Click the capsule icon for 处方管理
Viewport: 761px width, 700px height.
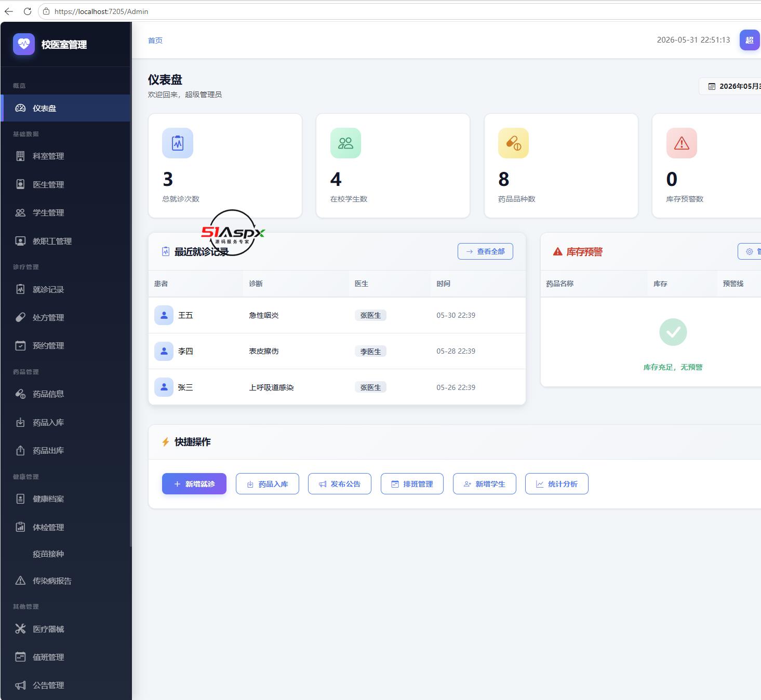coord(20,317)
